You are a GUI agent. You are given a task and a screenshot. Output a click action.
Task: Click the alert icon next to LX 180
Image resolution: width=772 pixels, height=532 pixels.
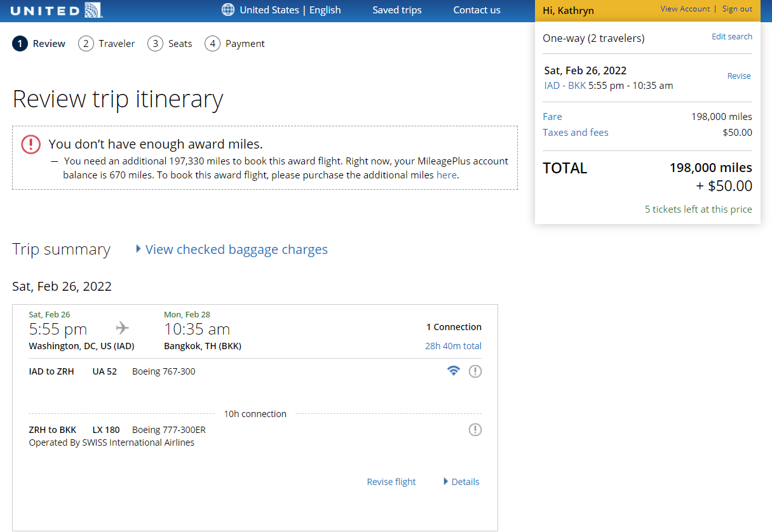(x=475, y=430)
